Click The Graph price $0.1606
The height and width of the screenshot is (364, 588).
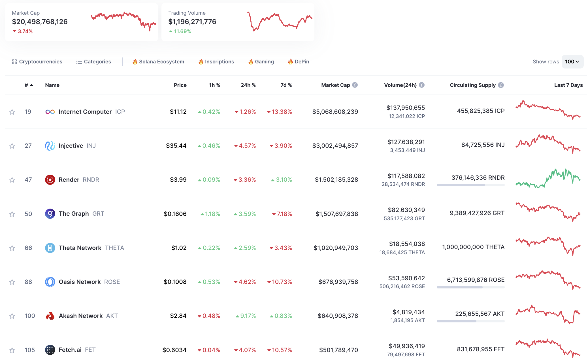point(175,214)
